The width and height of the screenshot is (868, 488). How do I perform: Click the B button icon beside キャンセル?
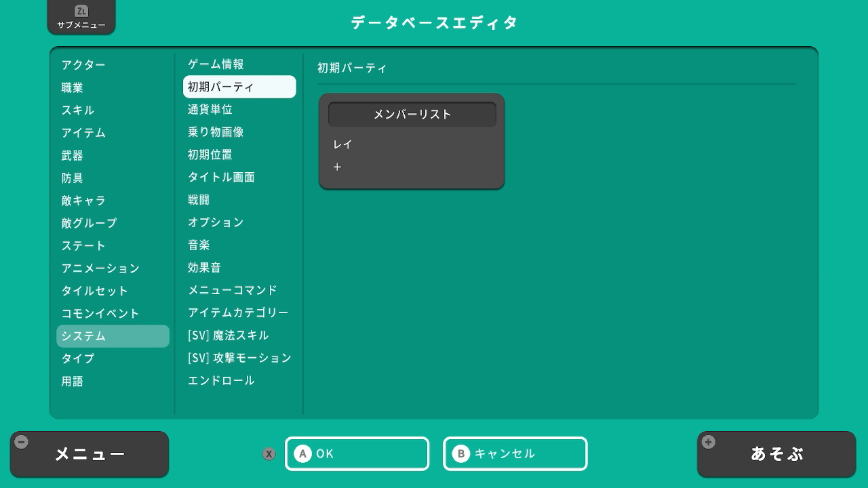[x=461, y=453]
